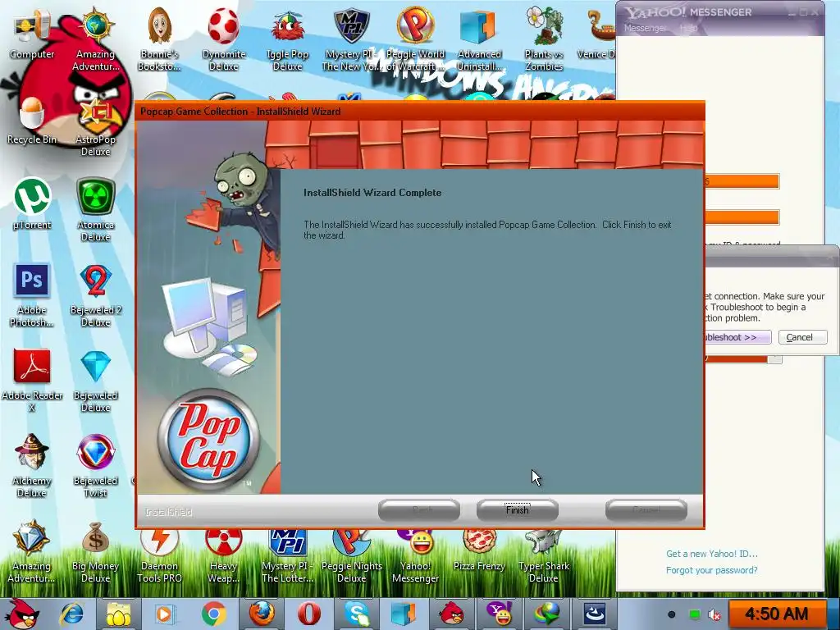Select the Advanced Uninstaller desktop icon

pyautogui.click(x=479, y=40)
